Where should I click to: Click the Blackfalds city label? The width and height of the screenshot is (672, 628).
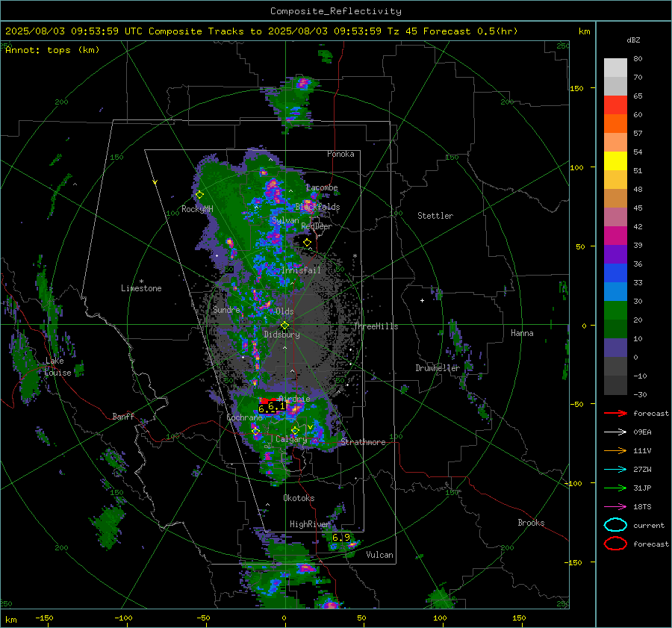point(317,207)
